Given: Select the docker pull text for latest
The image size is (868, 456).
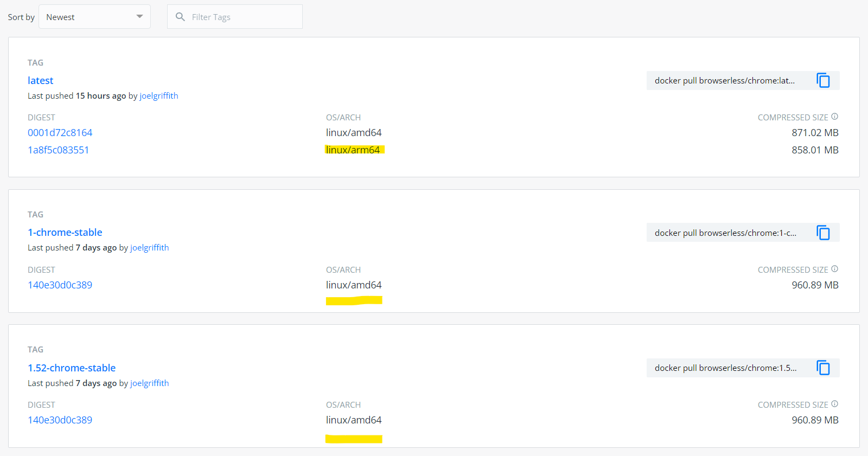Looking at the screenshot, I should click(x=724, y=80).
